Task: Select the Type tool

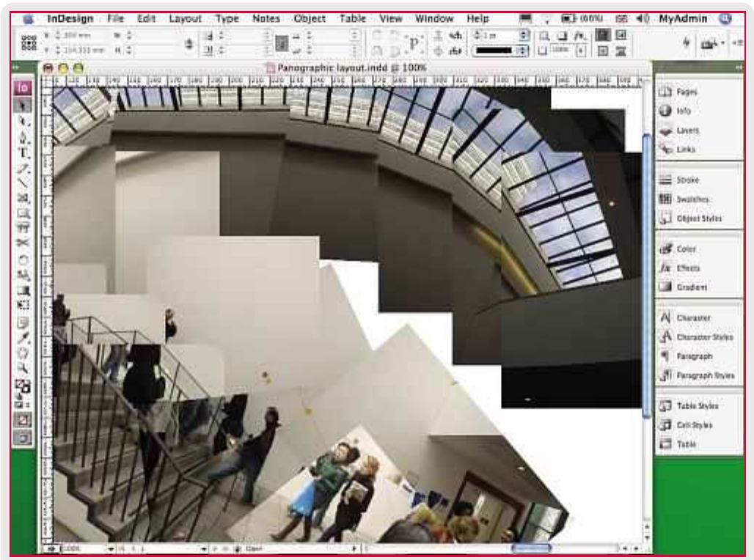Action: coord(23,152)
